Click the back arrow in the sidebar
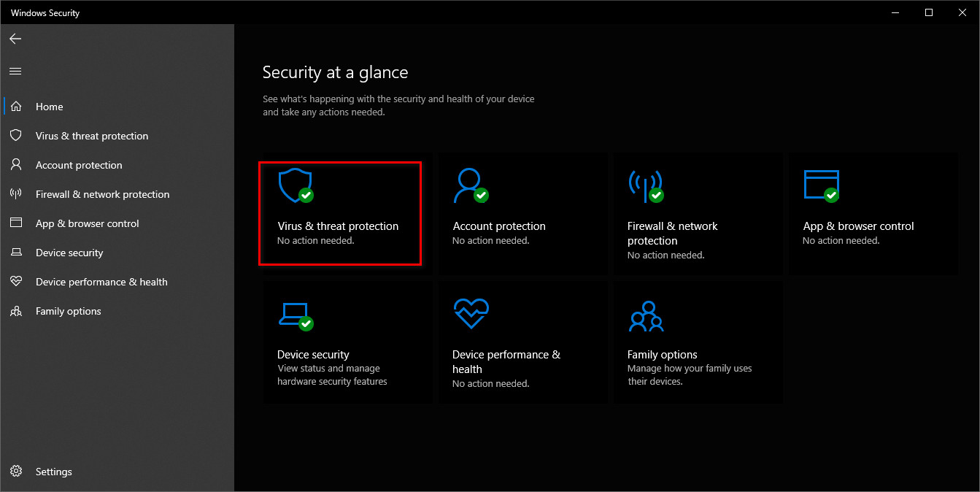Image resolution: width=980 pixels, height=492 pixels. pyautogui.click(x=15, y=39)
